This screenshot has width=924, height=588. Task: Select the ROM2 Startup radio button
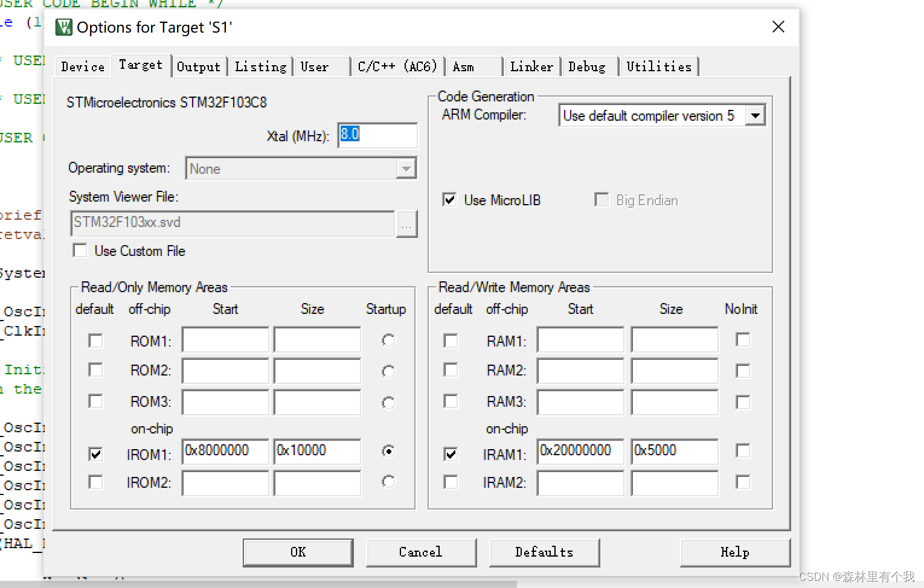(x=388, y=371)
